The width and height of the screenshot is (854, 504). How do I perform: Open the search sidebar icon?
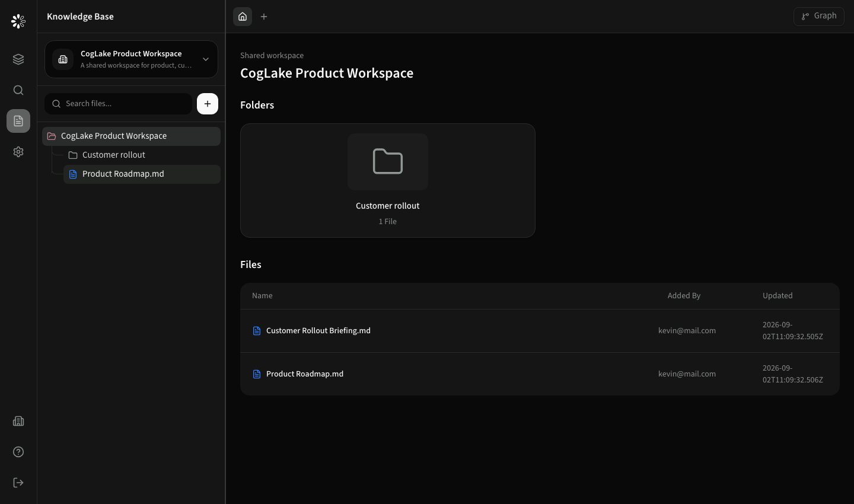point(18,90)
